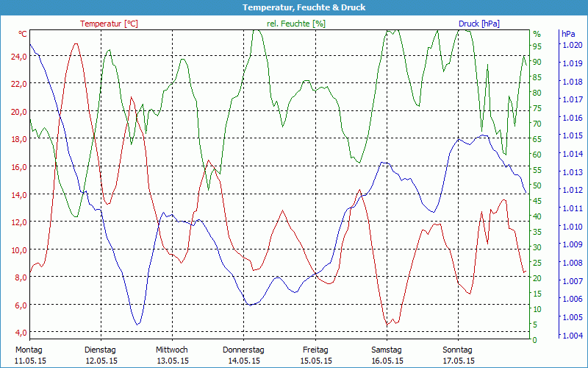Select the green 'rel. Feuchte [%]' legend label
This screenshot has width=588, height=368.
coord(296,24)
